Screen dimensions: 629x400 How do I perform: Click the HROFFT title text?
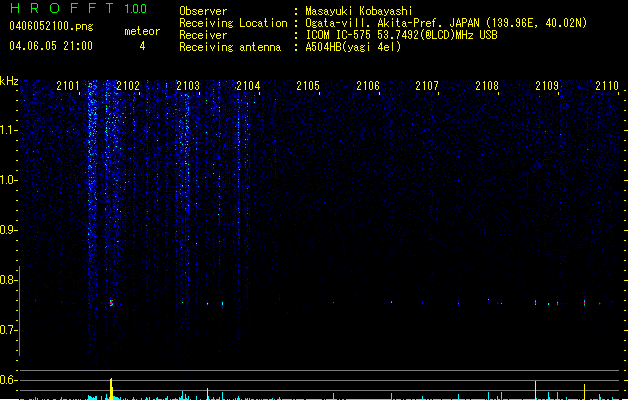click(x=62, y=8)
